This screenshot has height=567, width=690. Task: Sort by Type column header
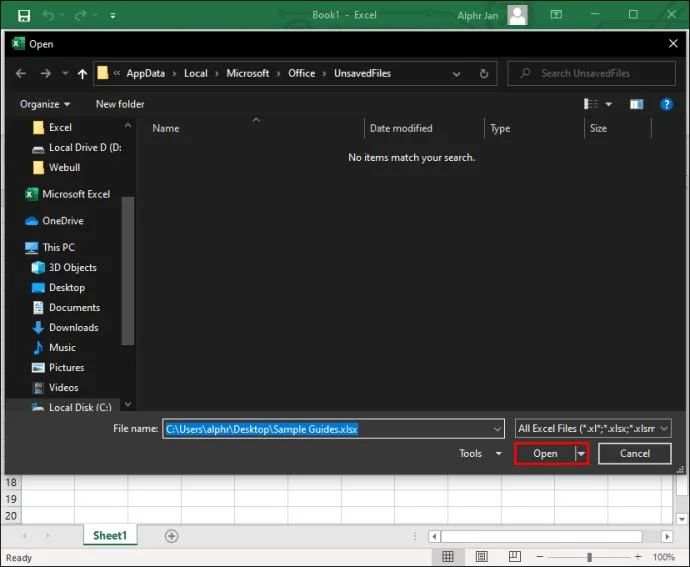coord(500,129)
